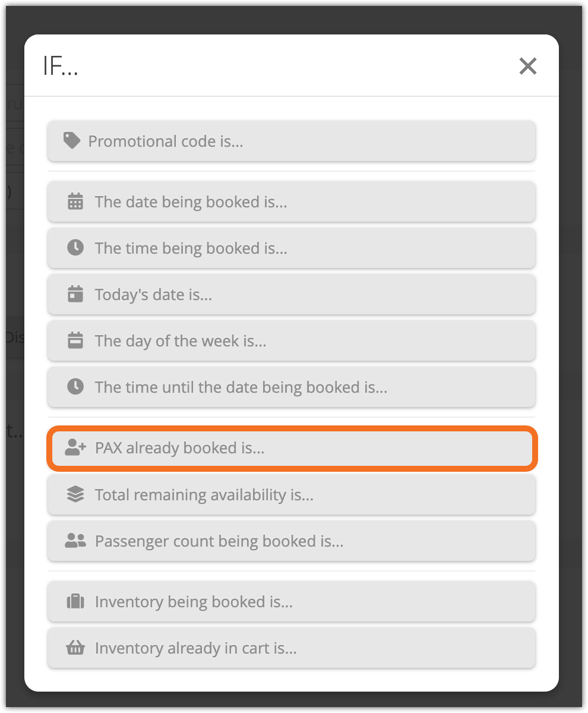Click the add-person icon beside PAX already booked

(x=75, y=447)
